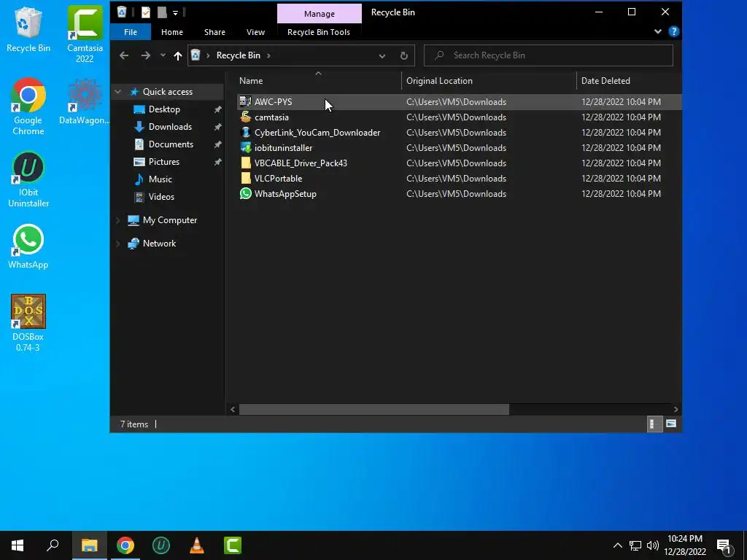Select My Computer in the navigation pane

point(169,220)
